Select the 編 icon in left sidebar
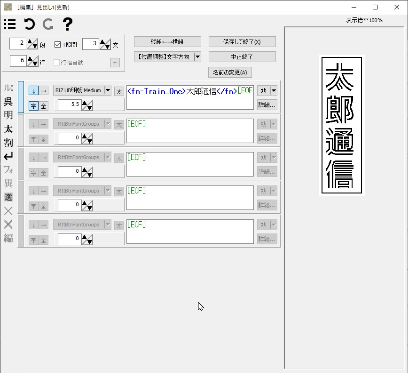408x373 pixels. click(8, 238)
